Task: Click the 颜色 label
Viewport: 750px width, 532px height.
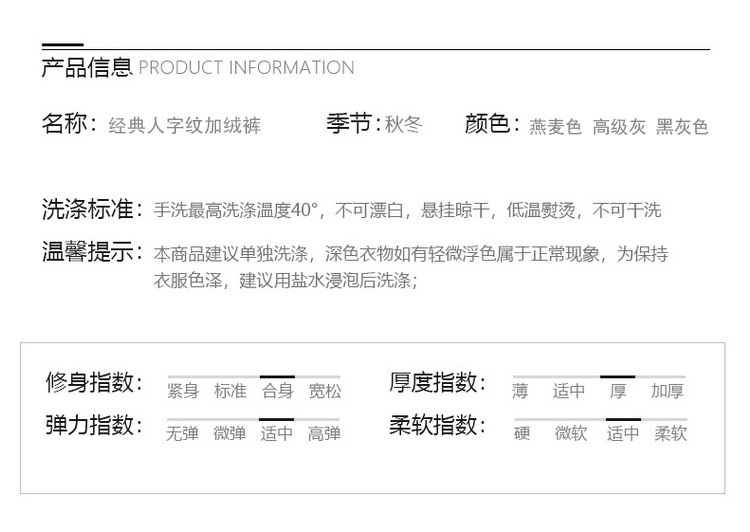Action: [x=487, y=123]
